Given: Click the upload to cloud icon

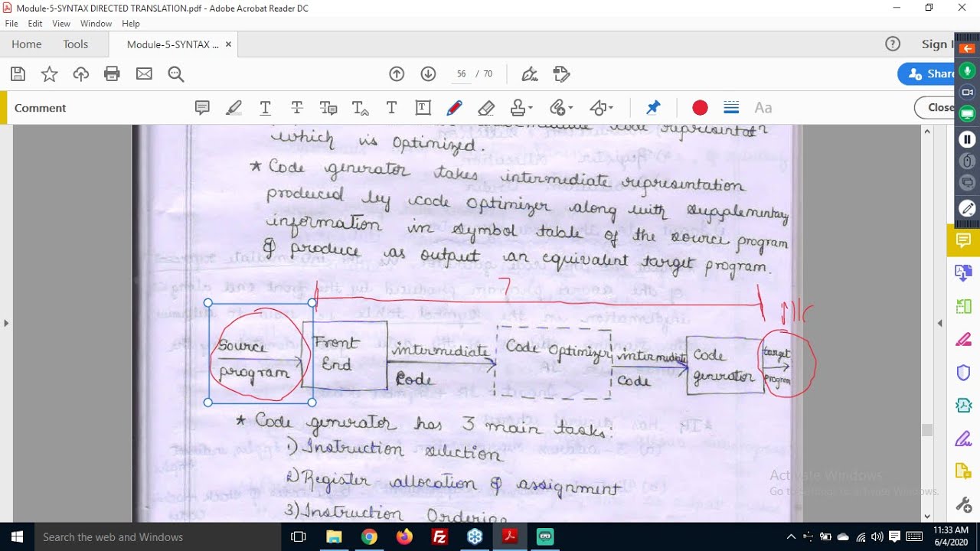Looking at the screenshot, I should [x=80, y=74].
